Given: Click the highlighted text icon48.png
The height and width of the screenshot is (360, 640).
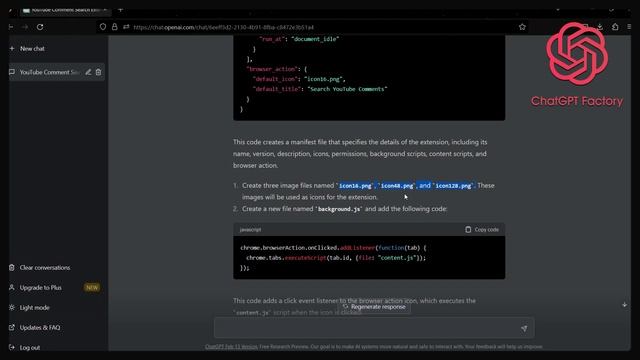Looking at the screenshot, I should coord(397,186).
